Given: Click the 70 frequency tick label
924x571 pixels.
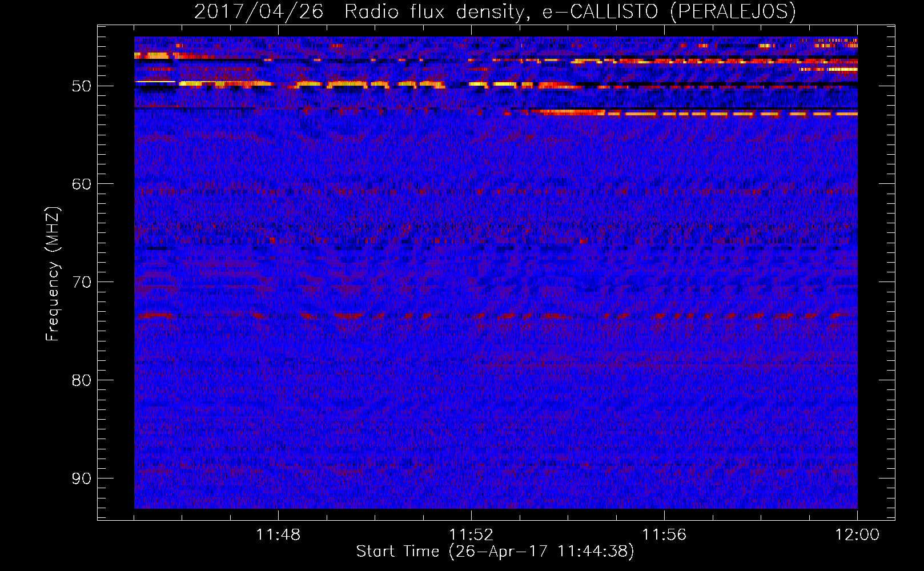Looking at the screenshot, I should pos(81,282).
